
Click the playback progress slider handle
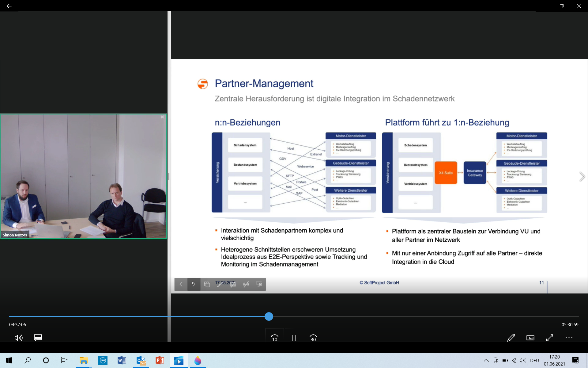point(269,316)
